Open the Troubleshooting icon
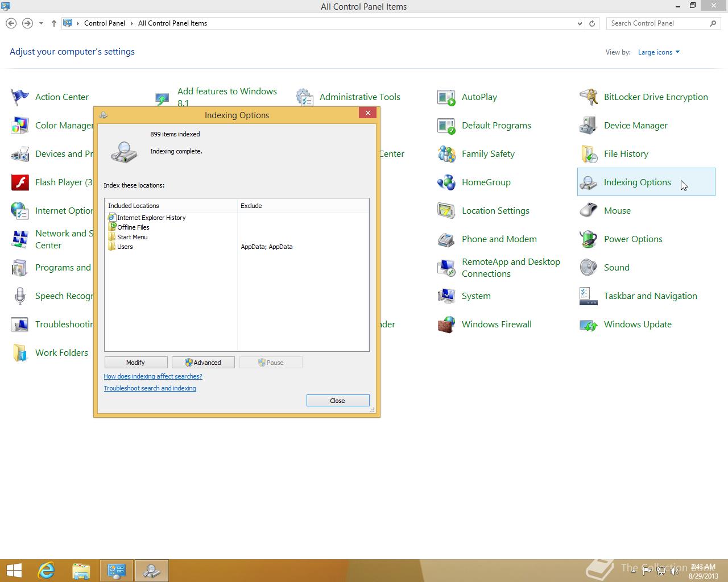 pyautogui.click(x=20, y=325)
